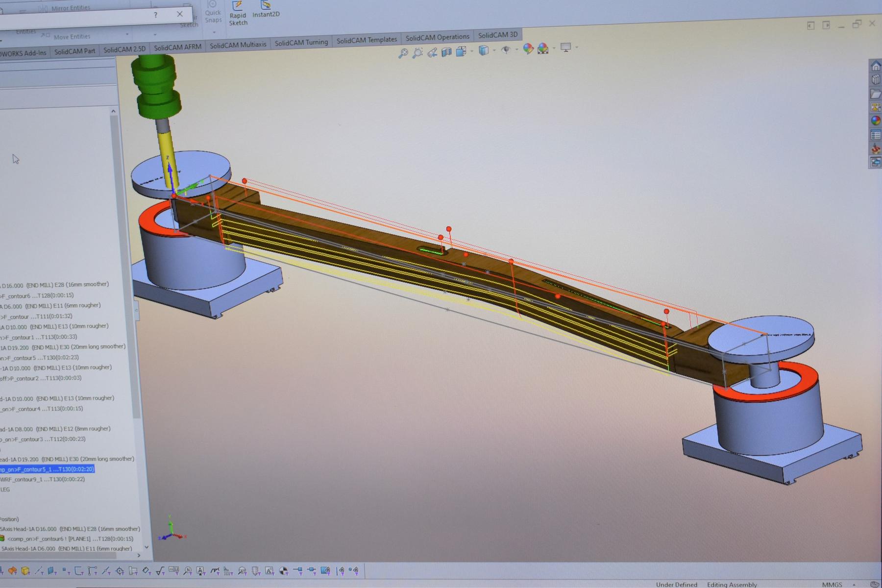The height and width of the screenshot is (588, 882).
Task: Switch to the SolidCAM Multiaxis tab
Action: (238, 45)
